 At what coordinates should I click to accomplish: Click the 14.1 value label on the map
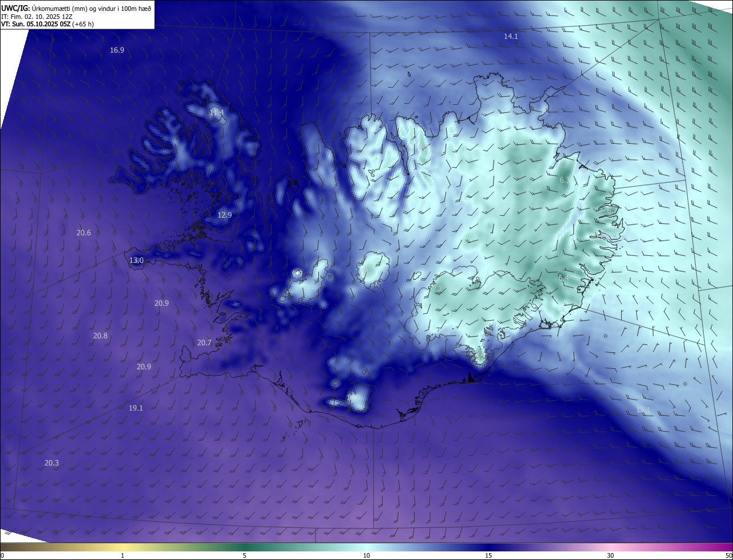(511, 36)
